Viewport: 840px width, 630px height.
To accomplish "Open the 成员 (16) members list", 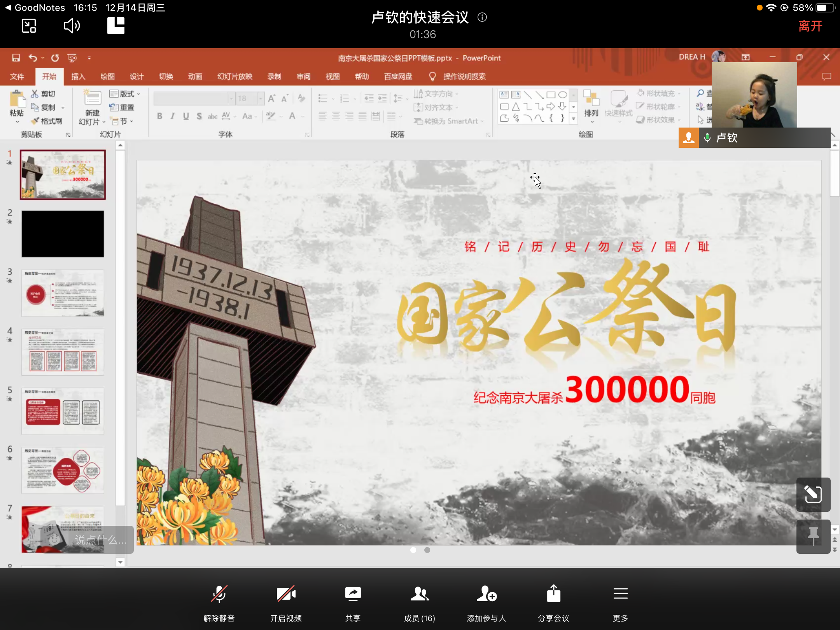I will pyautogui.click(x=420, y=602).
